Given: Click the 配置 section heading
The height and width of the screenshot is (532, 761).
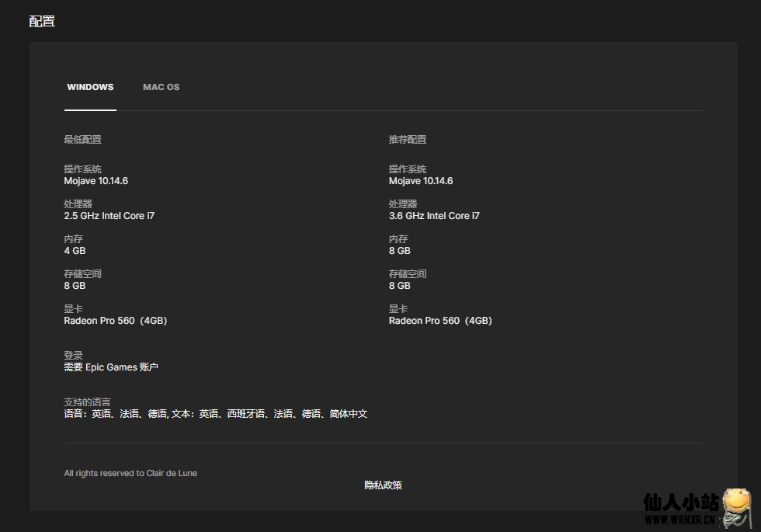Looking at the screenshot, I should 42,21.
